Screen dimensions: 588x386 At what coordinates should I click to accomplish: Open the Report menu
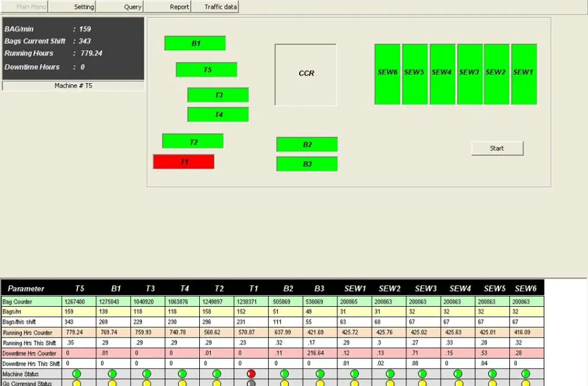click(x=168, y=7)
